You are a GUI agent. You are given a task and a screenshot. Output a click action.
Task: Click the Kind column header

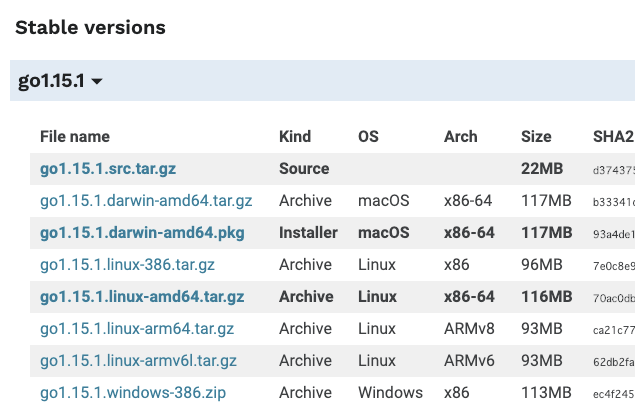click(x=295, y=137)
